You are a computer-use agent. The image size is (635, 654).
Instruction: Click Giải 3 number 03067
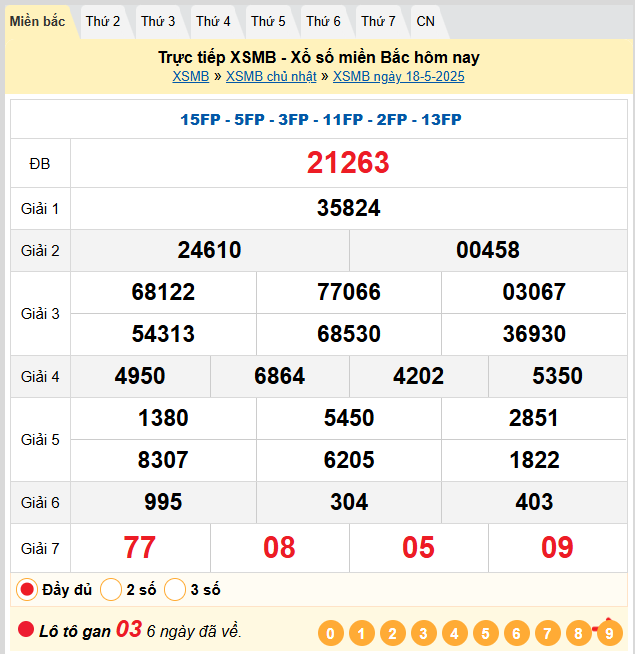click(534, 292)
